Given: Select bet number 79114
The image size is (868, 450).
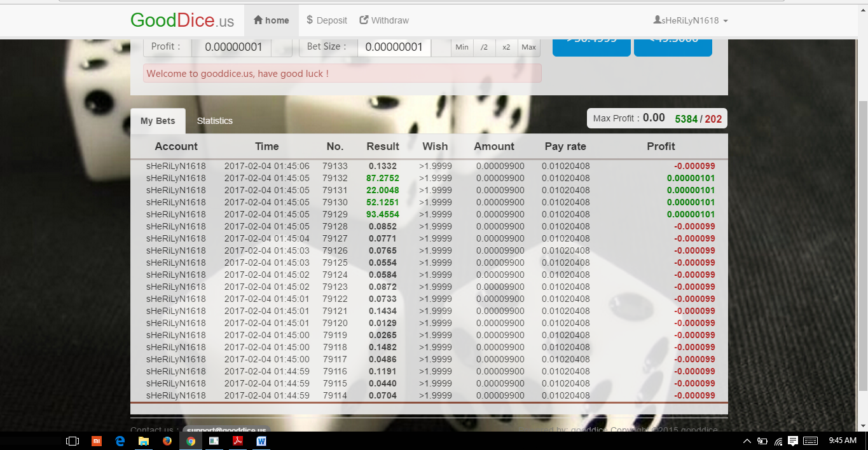Looking at the screenshot, I should click(x=335, y=395).
